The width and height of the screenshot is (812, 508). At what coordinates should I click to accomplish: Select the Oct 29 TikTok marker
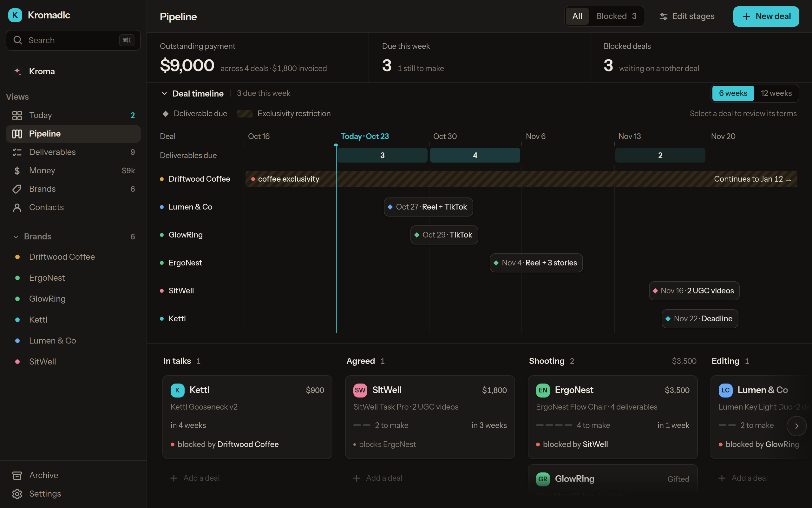tap(444, 235)
